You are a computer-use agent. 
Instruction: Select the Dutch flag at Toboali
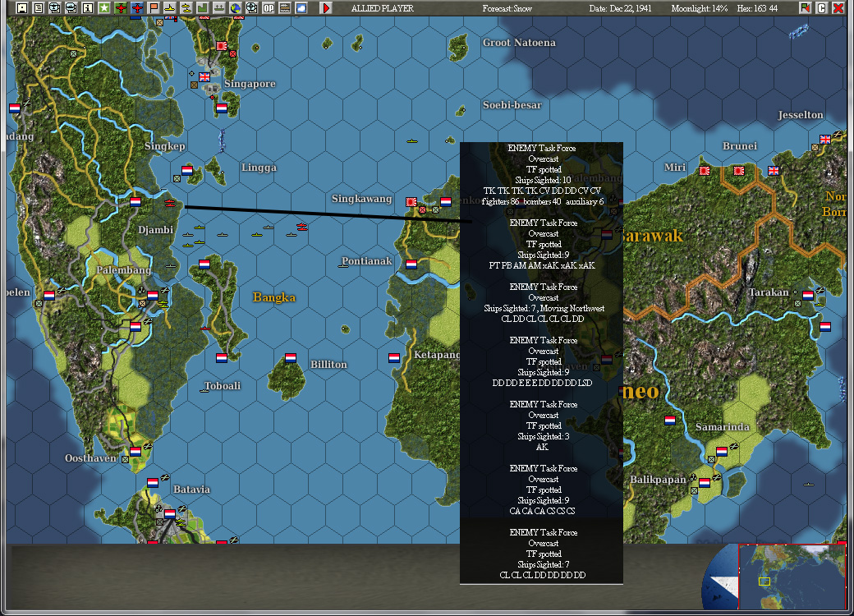[222, 358]
